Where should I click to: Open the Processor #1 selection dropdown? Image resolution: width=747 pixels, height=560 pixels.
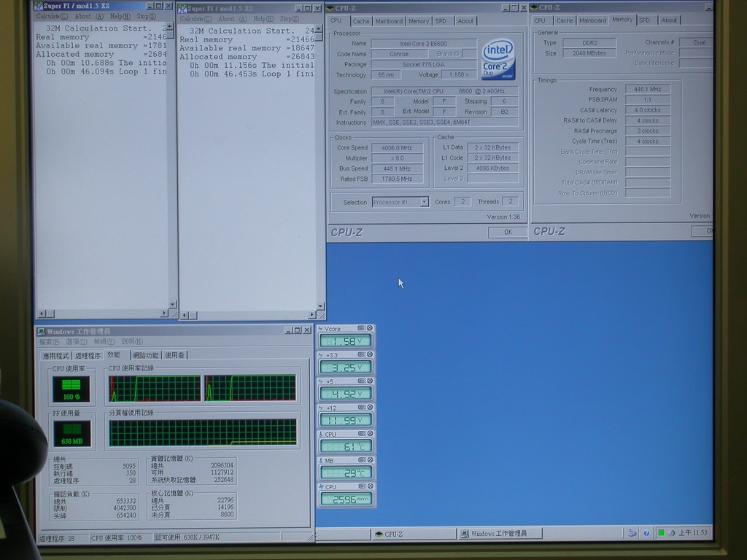tap(424, 202)
